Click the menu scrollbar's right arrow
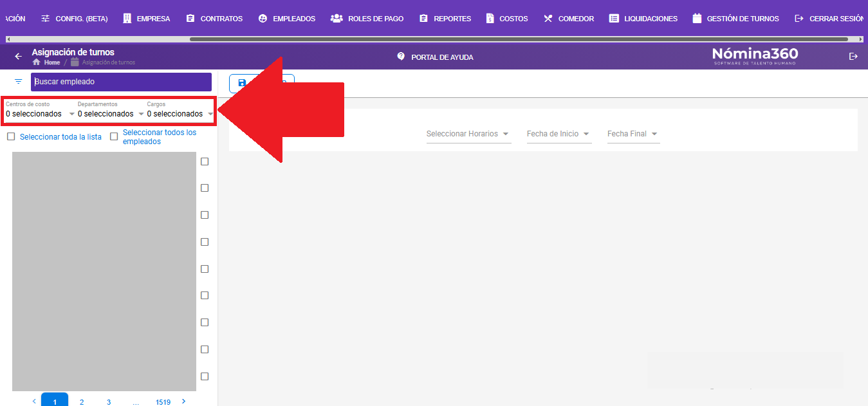868x406 pixels. [860, 39]
